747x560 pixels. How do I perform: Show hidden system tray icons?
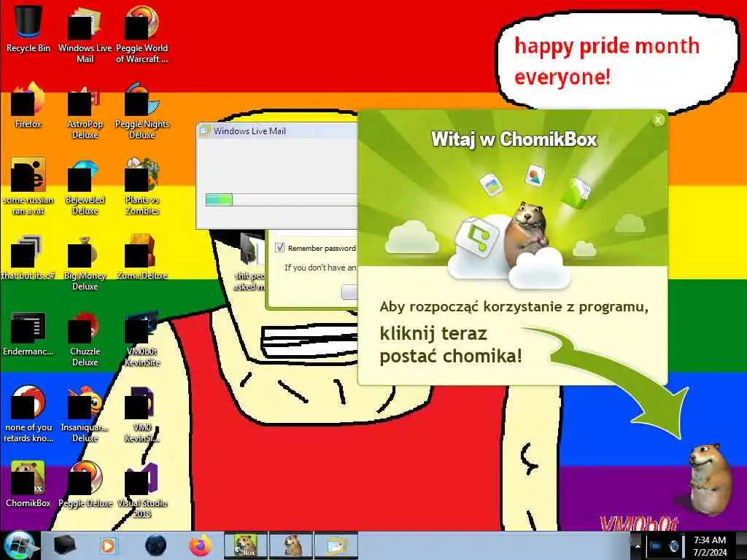pos(637,545)
